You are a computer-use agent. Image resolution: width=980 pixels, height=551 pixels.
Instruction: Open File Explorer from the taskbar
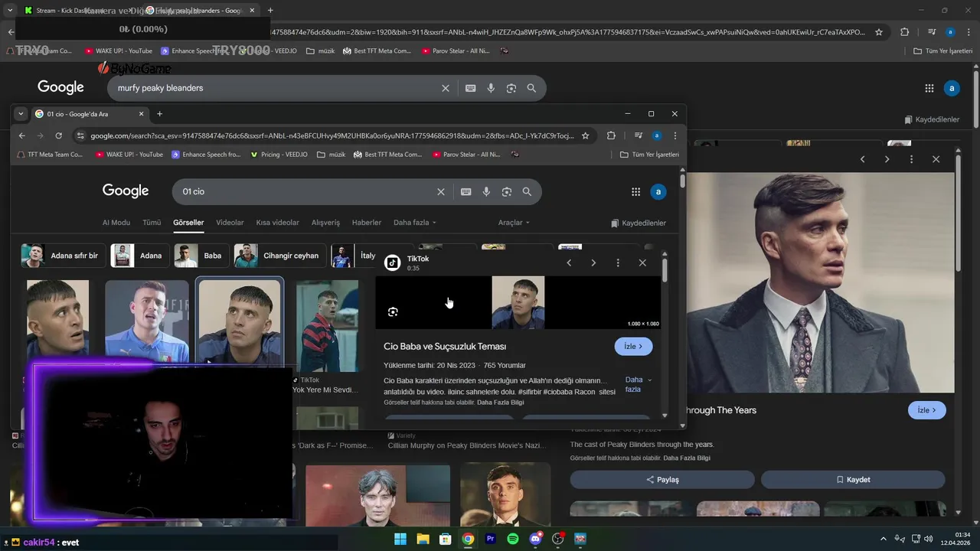(423, 539)
